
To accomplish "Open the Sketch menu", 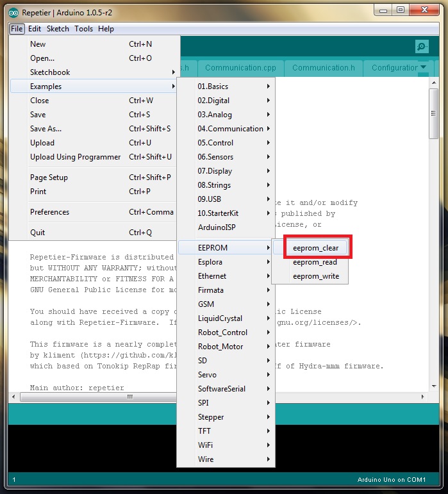I will [x=58, y=29].
